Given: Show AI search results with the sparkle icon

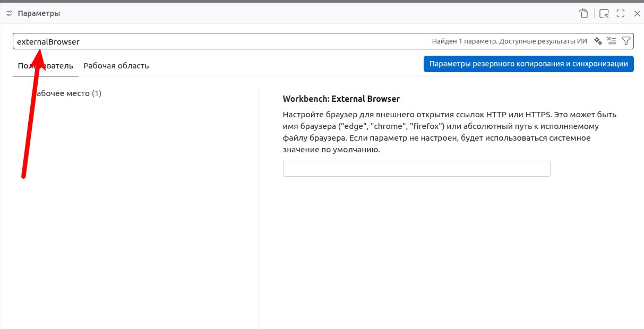Looking at the screenshot, I should pos(598,41).
